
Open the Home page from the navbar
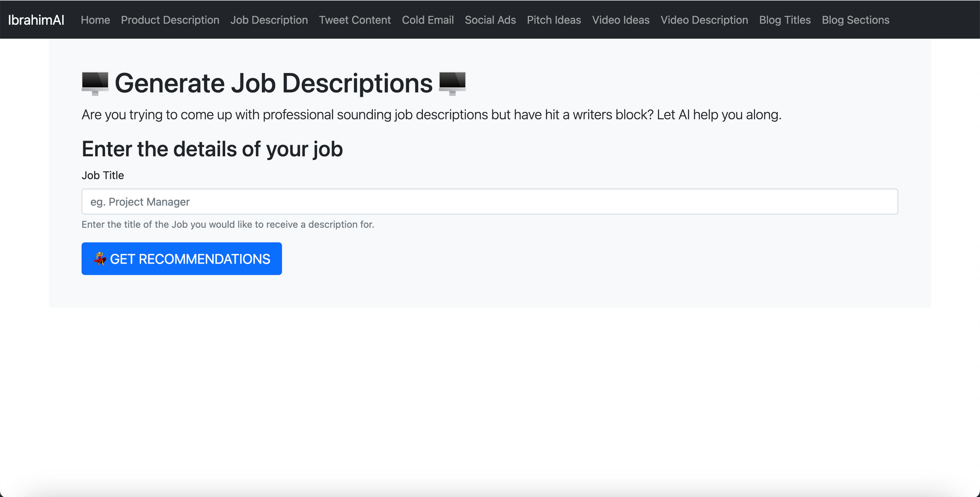(x=95, y=20)
